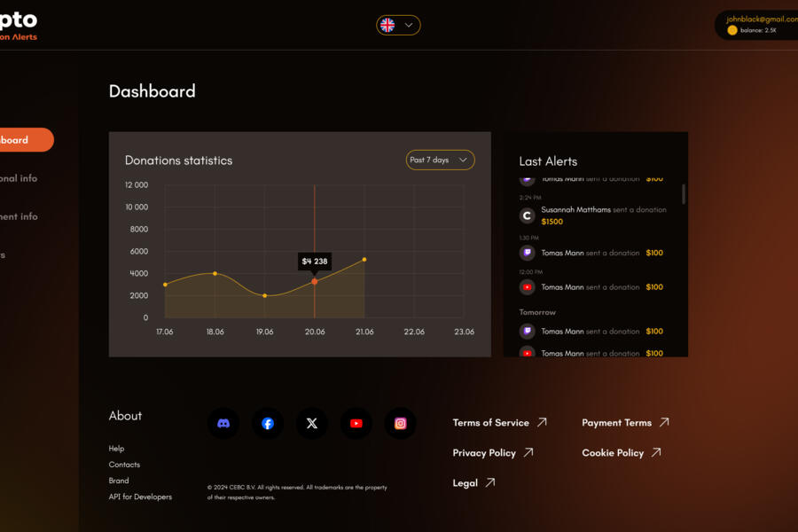Click the UK flag in the language selector
Screen dimensions: 798x532
387,25
